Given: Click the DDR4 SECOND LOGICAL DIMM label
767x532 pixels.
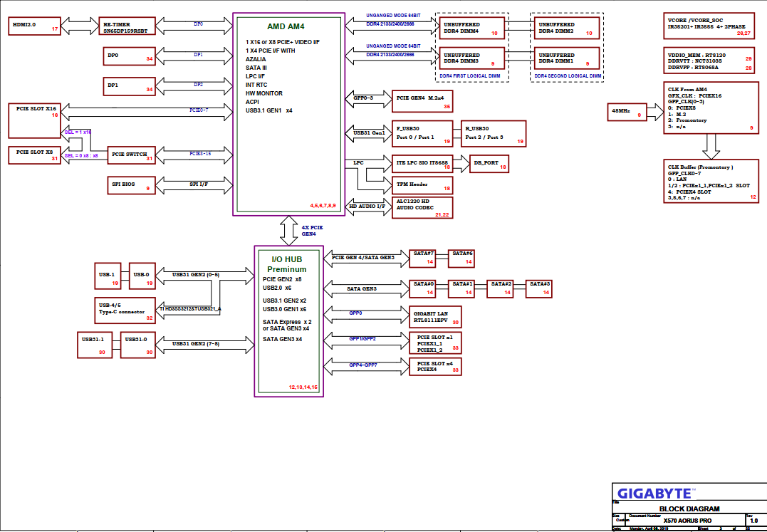Looking at the screenshot, I should [568, 76].
